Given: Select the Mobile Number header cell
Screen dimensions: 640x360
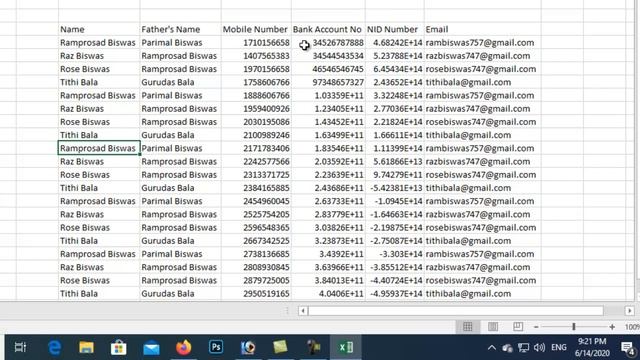Looking at the screenshot, I should pos(256,29).
